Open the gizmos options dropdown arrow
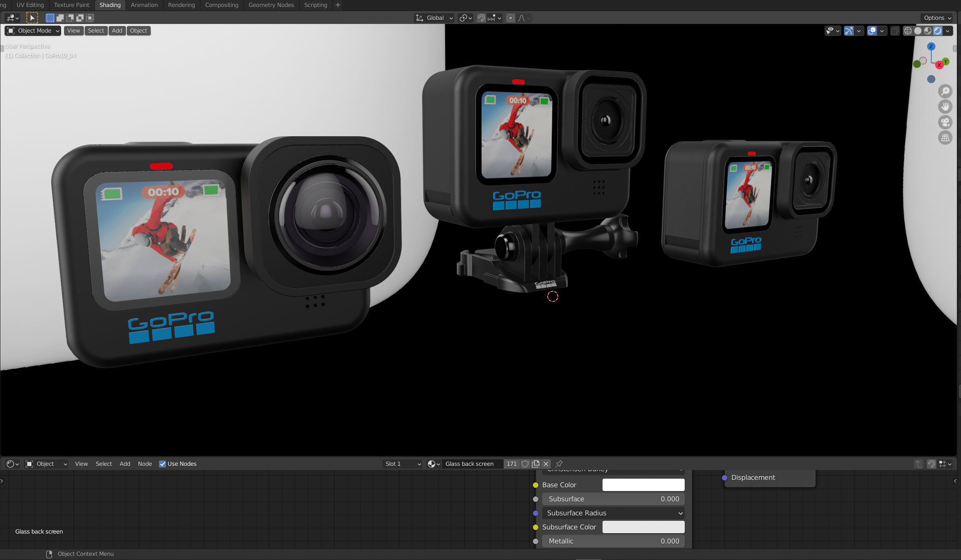961x560 pixels. pyautogui.click(x=859, y=31)
